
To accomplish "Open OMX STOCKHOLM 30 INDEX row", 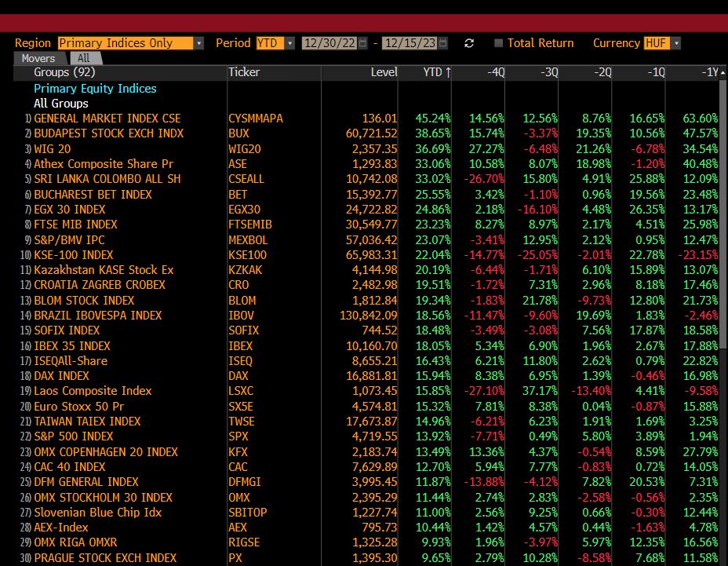I will click(367, 498).
